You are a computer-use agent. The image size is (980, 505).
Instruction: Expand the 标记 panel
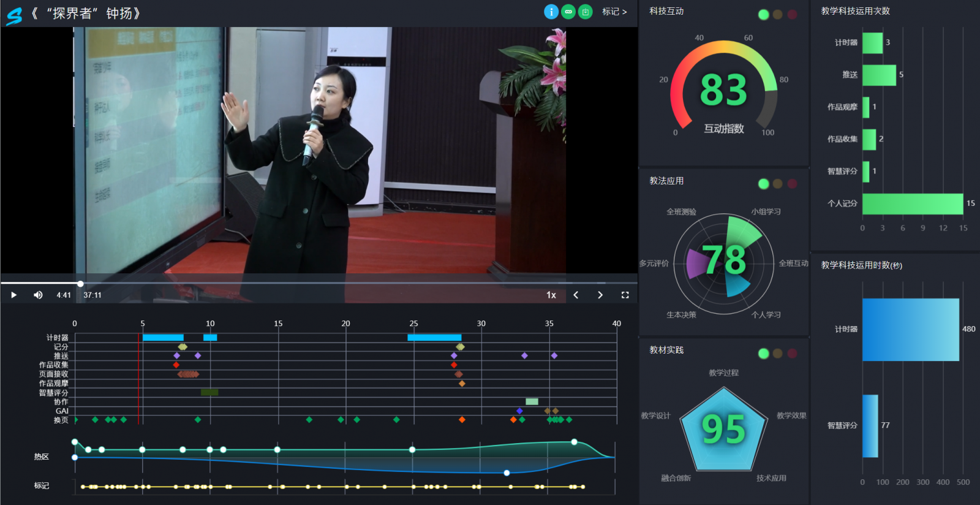[614, 12]
